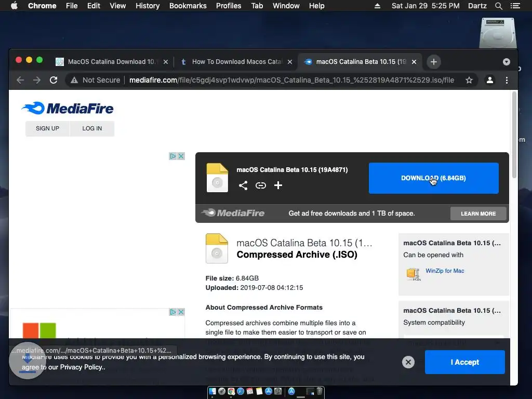Open the Apple menu
This screenshot has width=532, height=399.
click(14, 6)
